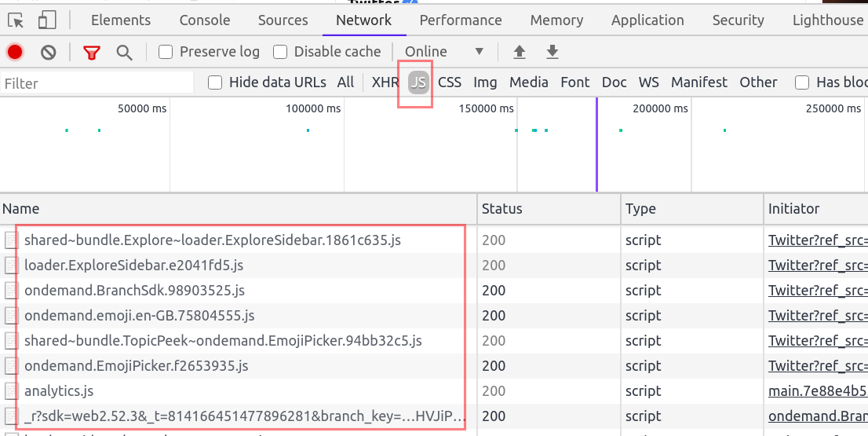Open the Online throttling dropdown
Image resolution: width=868 pixels, height=436 pixels.
(x=444, y=52)
